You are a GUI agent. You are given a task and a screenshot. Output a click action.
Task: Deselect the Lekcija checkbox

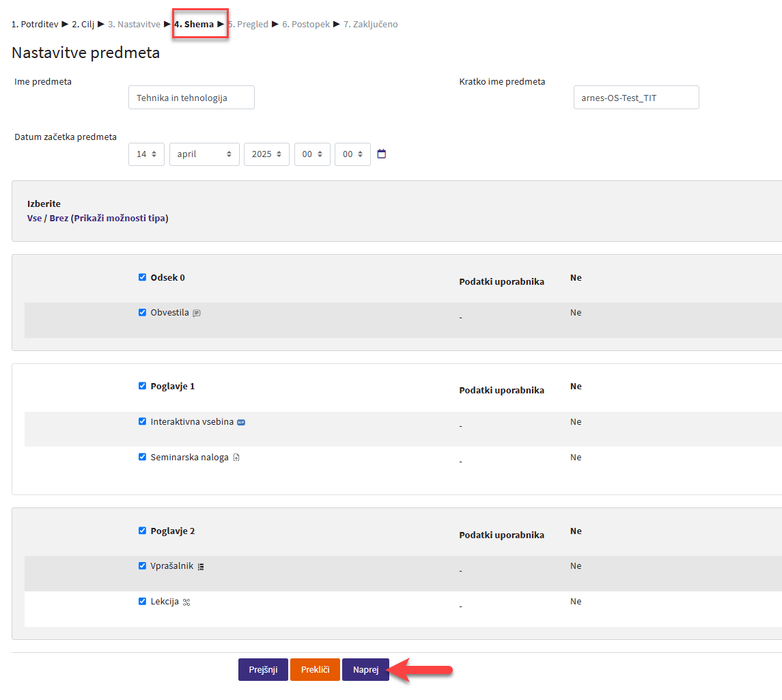point(142,601)
